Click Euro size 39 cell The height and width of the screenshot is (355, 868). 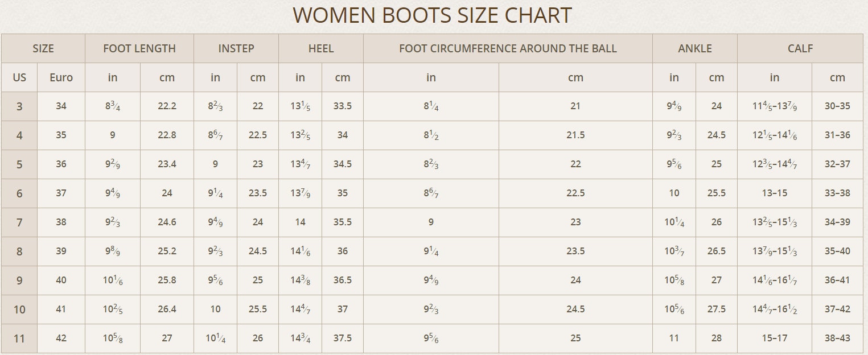coord(61,251)
